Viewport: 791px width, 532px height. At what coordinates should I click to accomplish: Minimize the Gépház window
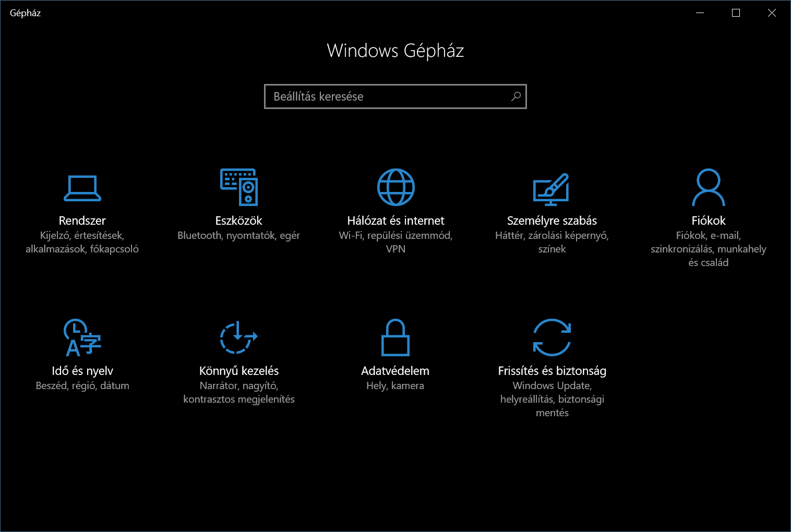pyautogui.click(x=700, y=13)
